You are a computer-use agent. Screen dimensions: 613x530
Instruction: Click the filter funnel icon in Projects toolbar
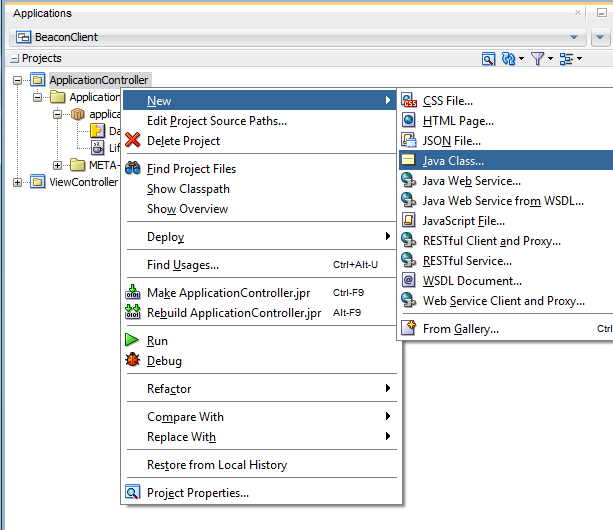tap(538, 59)
